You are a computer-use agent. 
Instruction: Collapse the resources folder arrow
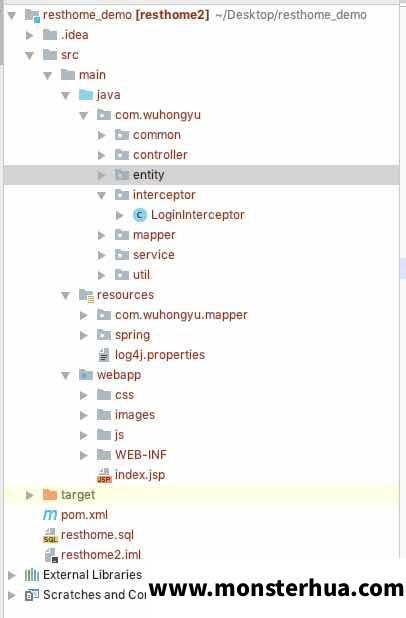coord(65,295)
